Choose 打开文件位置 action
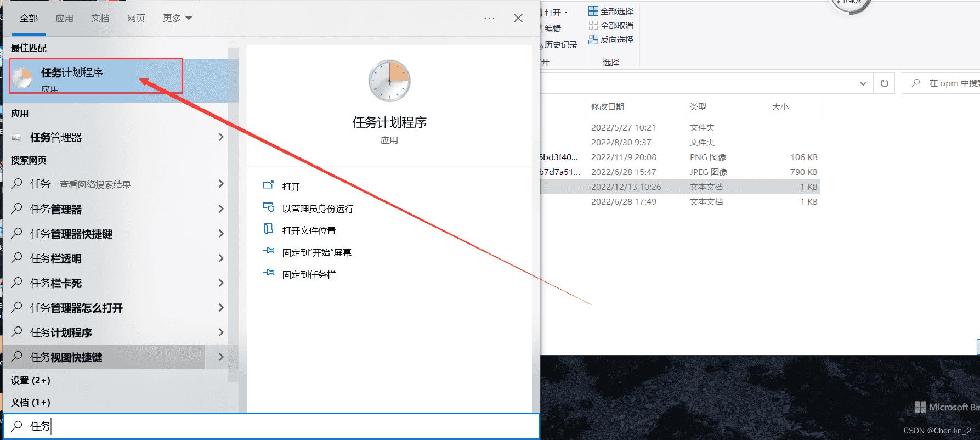This screenshot has height=440, width=980. click(x=309, y=230)
